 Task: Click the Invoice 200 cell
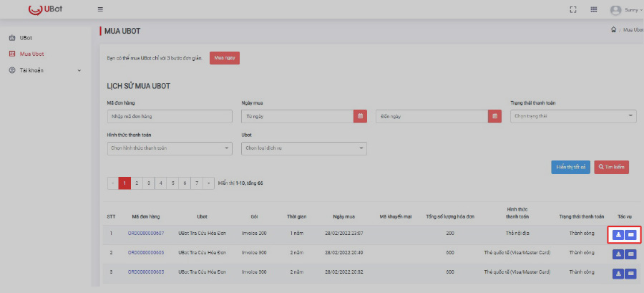pyautogui.click(x=254, y=234)
